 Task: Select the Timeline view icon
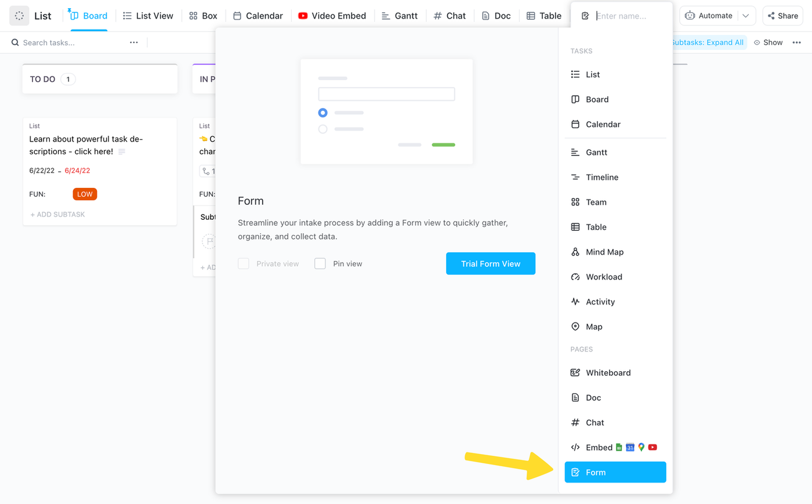click(x=574, y=177)
